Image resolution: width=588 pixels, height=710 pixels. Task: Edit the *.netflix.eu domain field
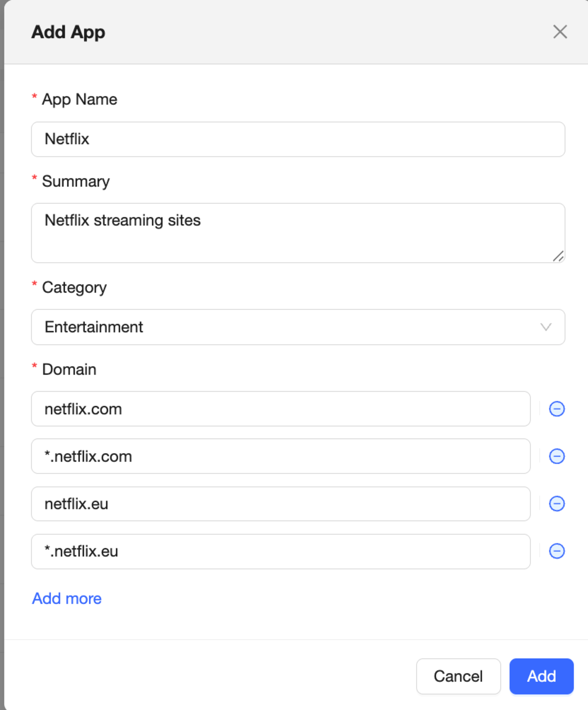280,551
